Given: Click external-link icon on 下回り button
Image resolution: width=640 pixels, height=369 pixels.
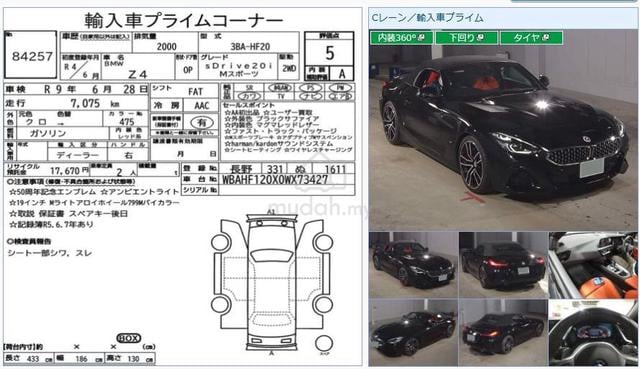Looking at the screenshot, I should tap(480, 38).
